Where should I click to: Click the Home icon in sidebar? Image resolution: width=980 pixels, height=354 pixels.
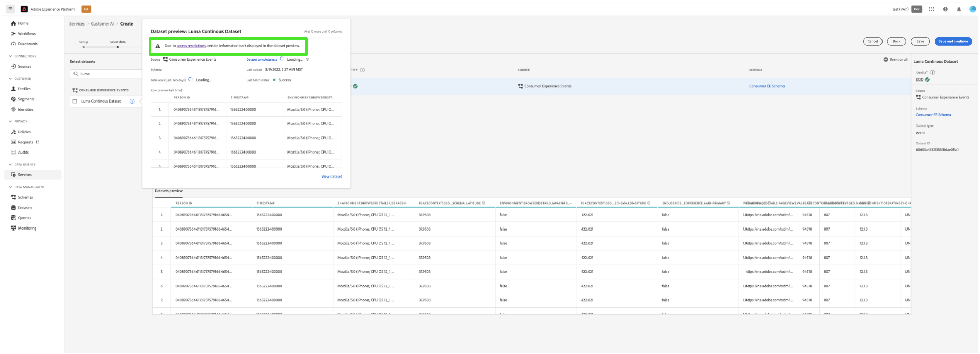13,23
